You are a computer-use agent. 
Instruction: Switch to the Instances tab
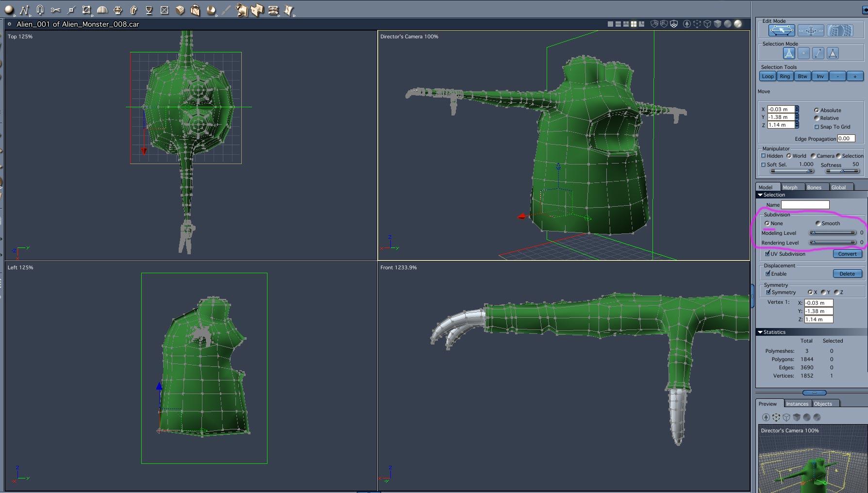tap(797, 404)
